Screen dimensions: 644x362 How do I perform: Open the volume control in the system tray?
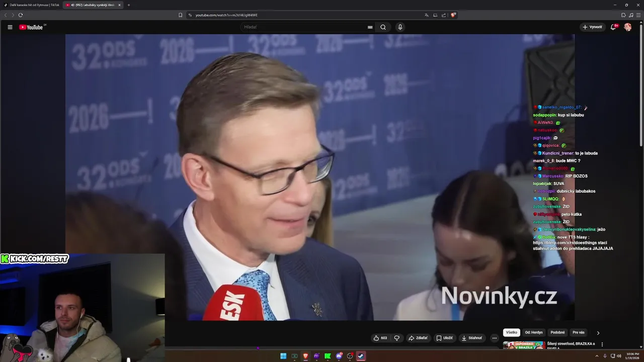pyautogui.click(x=618, y=356)
